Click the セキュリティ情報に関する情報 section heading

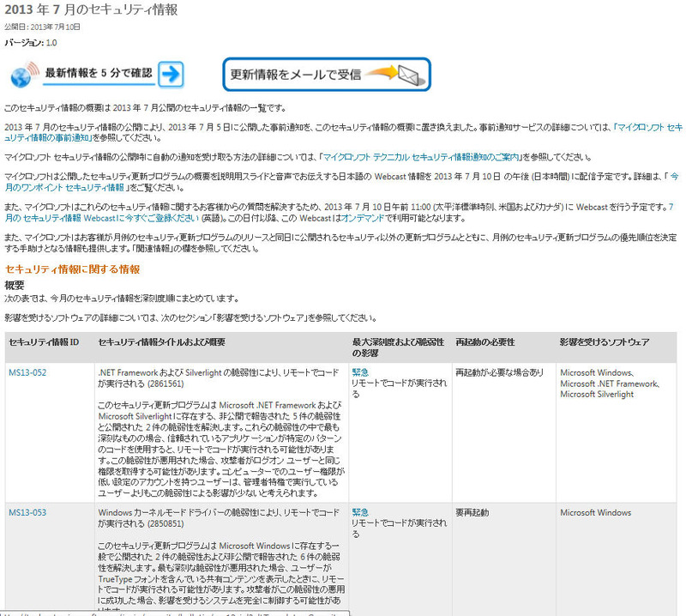72,269
